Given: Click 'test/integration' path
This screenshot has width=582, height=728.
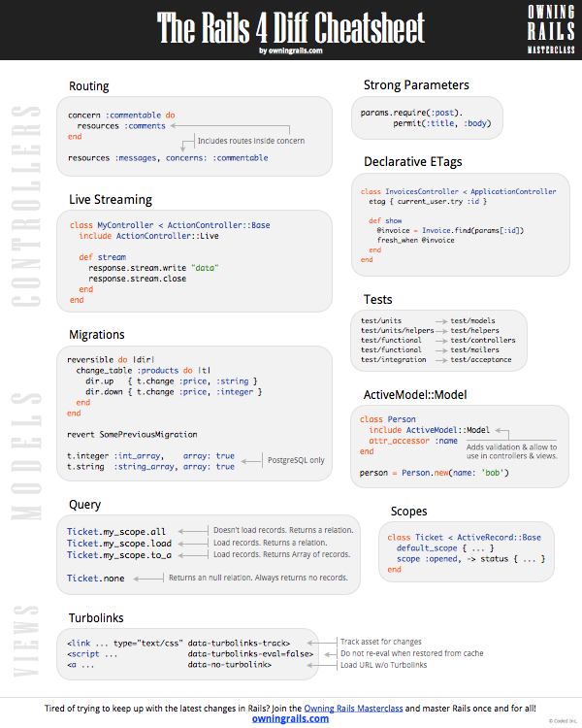Looking at the screenshot, I should pyautogui.click(x=394, y=360).
